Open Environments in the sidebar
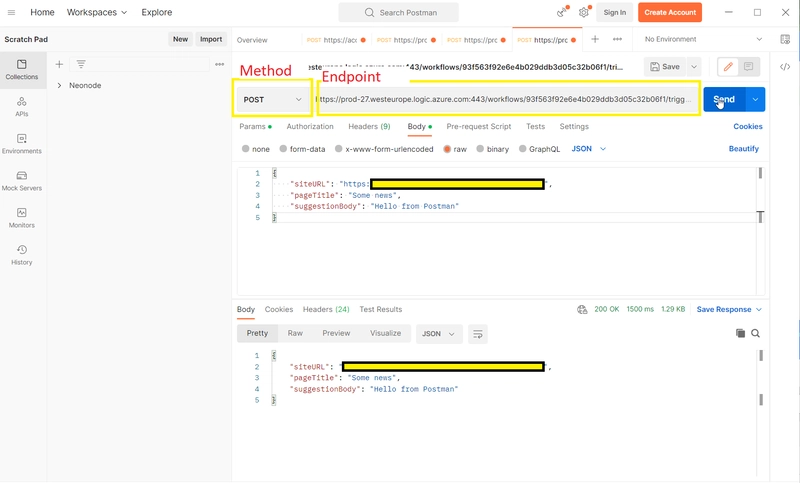800x483 pixels. (21, 144)
